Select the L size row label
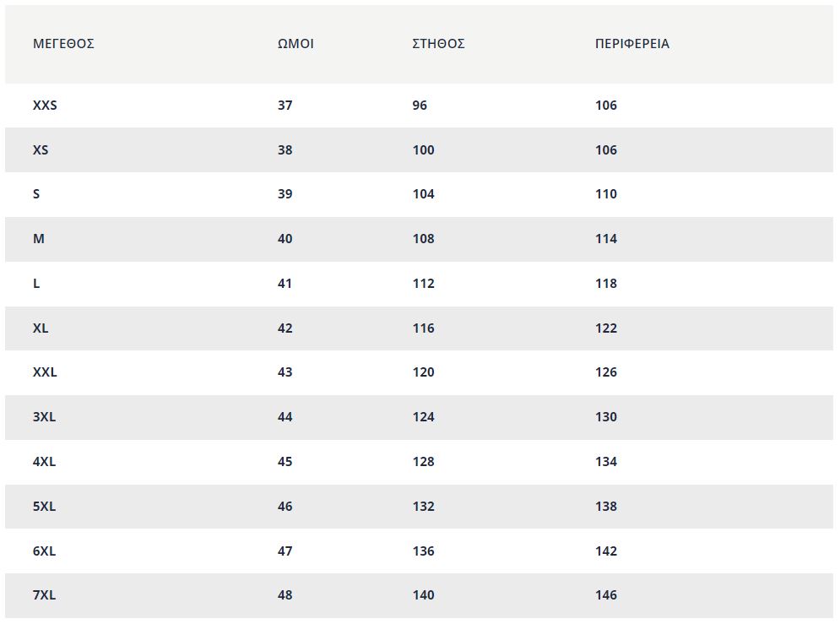840x624 pixels. pos(36,284)
